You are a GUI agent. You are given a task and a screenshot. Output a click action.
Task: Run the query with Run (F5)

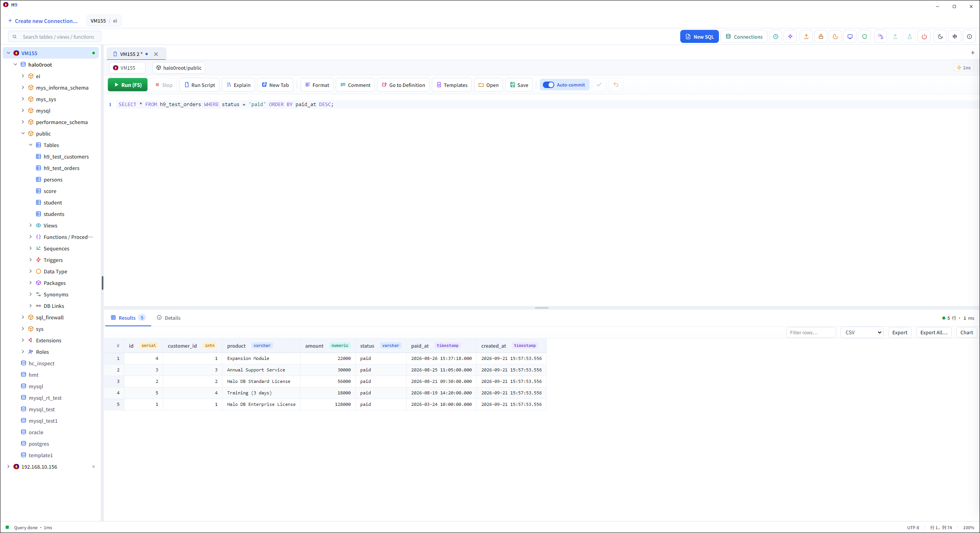tap(127, 85)
